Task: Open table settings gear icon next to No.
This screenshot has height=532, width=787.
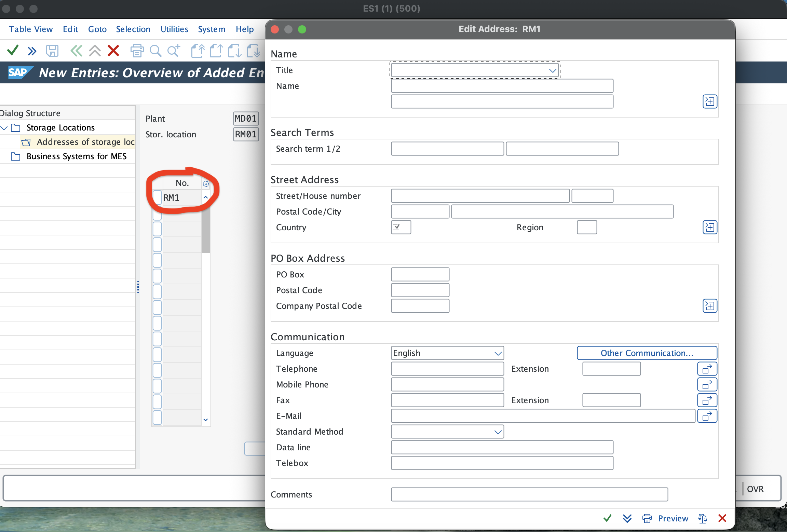Action: tap(206, 184)
